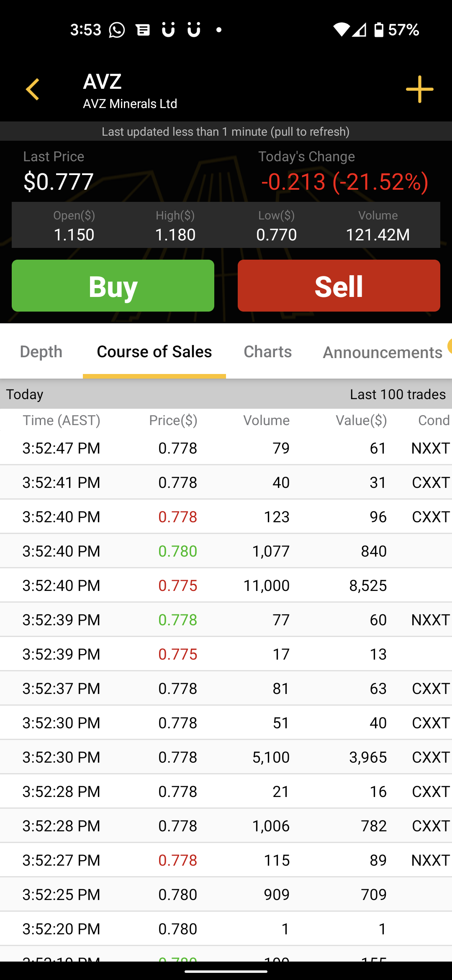Viewport: 452px width, 980px height.
Task: Tap the 5,100 volume trade row
Action: (x=226, y=757)
